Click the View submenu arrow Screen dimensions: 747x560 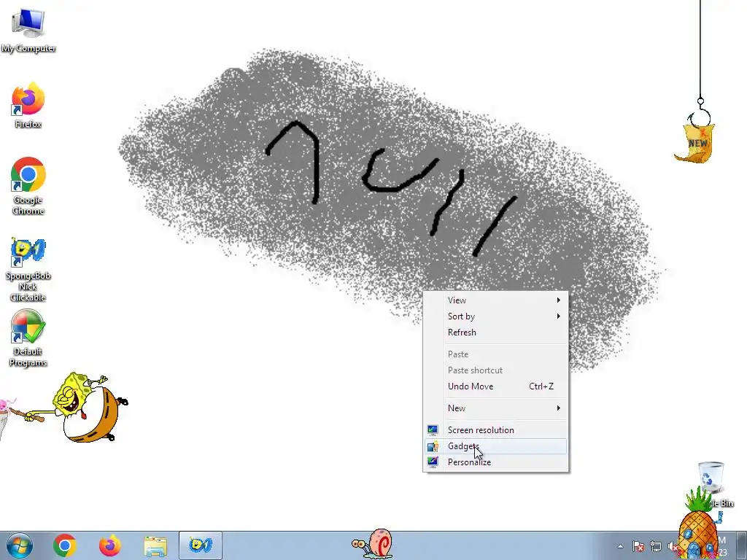point(558,300)
